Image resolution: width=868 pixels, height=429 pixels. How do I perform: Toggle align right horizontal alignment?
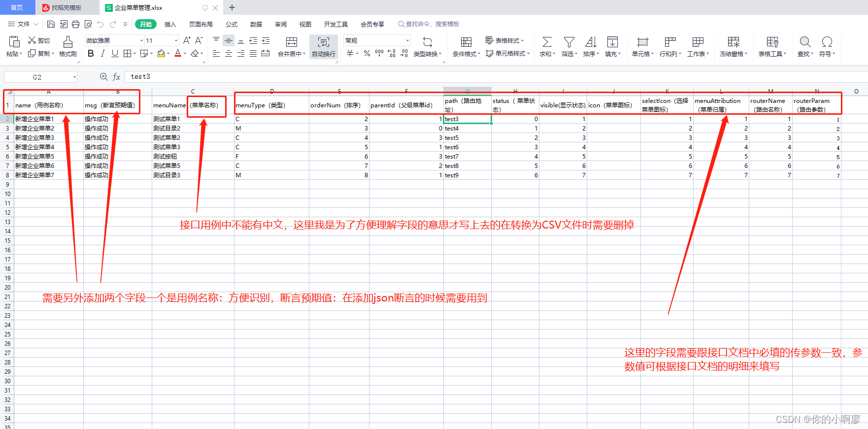click(x=241, y=53)
